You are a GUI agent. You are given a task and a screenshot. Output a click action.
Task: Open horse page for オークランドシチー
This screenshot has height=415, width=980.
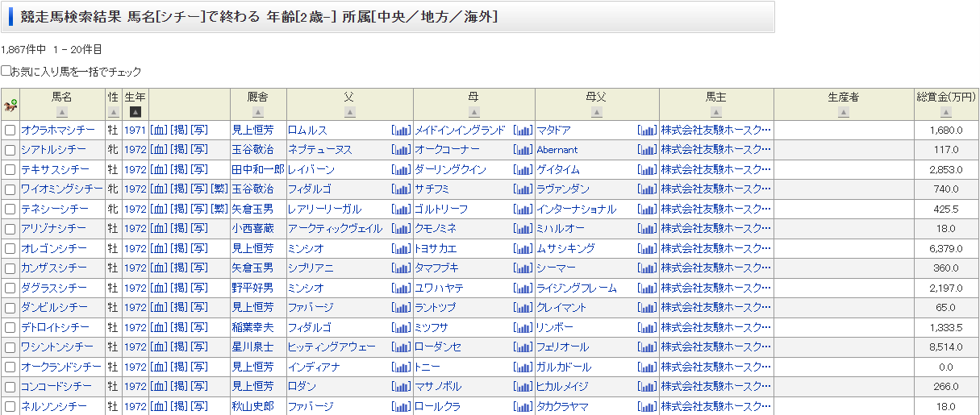(x=62, y=367)
